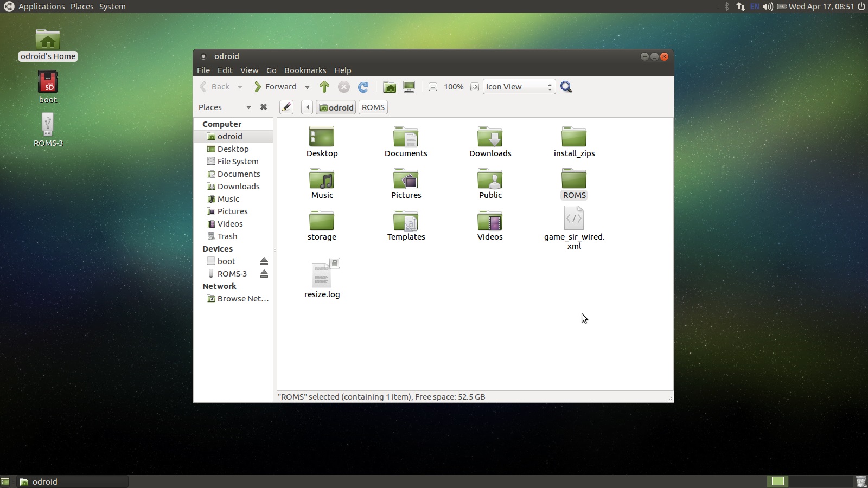Open the View menu

(x=249, y=70)
